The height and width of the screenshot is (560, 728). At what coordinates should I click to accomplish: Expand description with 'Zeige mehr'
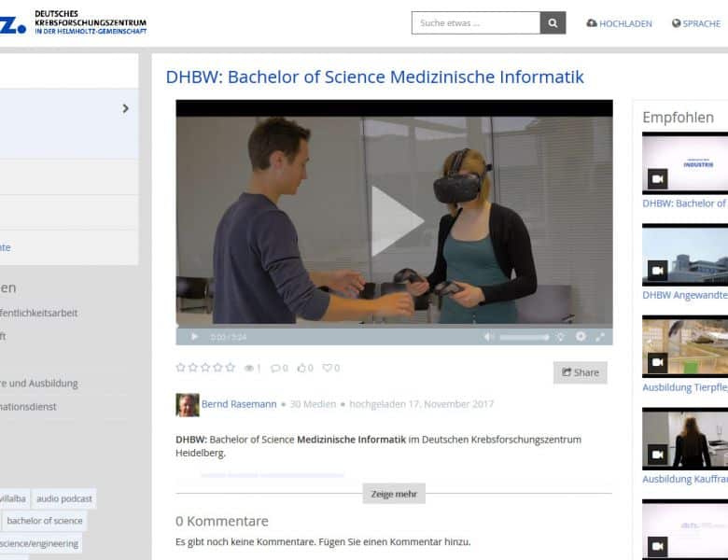(394, 494)
